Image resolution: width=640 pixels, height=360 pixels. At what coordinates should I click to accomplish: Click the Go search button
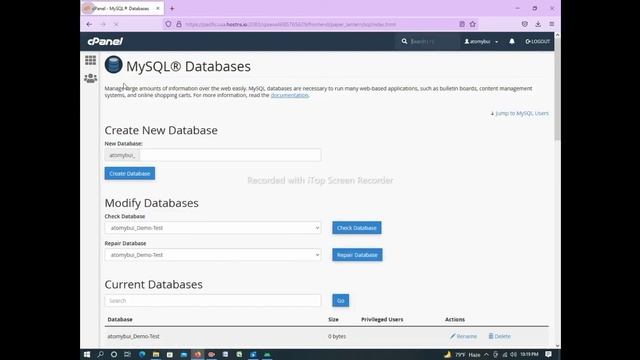(x=340, y=300)
